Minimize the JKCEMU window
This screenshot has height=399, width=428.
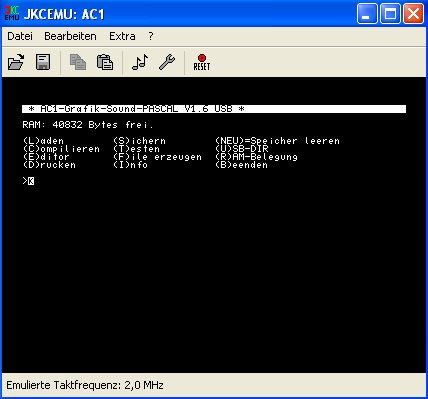(x=367, y=14)
